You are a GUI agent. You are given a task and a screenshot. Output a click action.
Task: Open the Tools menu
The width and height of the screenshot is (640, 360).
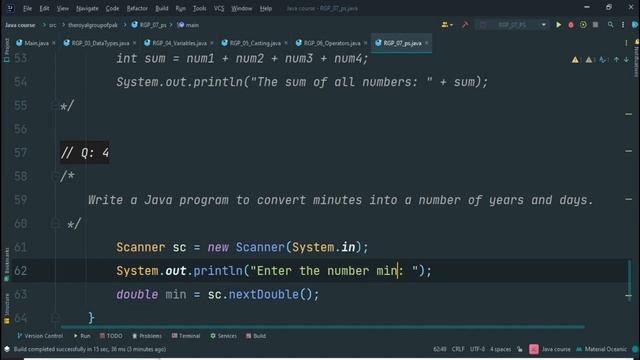point(199,8)
